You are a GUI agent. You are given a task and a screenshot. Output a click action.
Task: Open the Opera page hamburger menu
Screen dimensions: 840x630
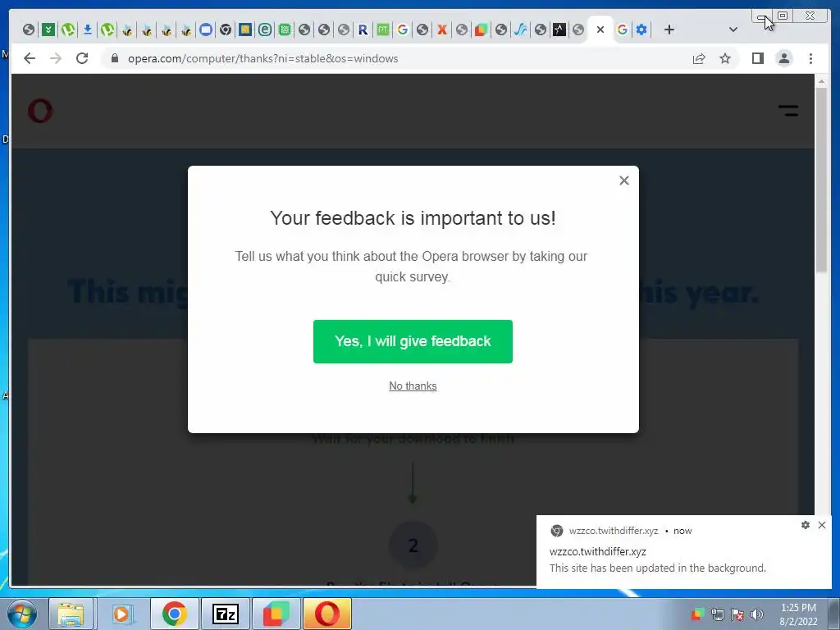pos(788,111)
